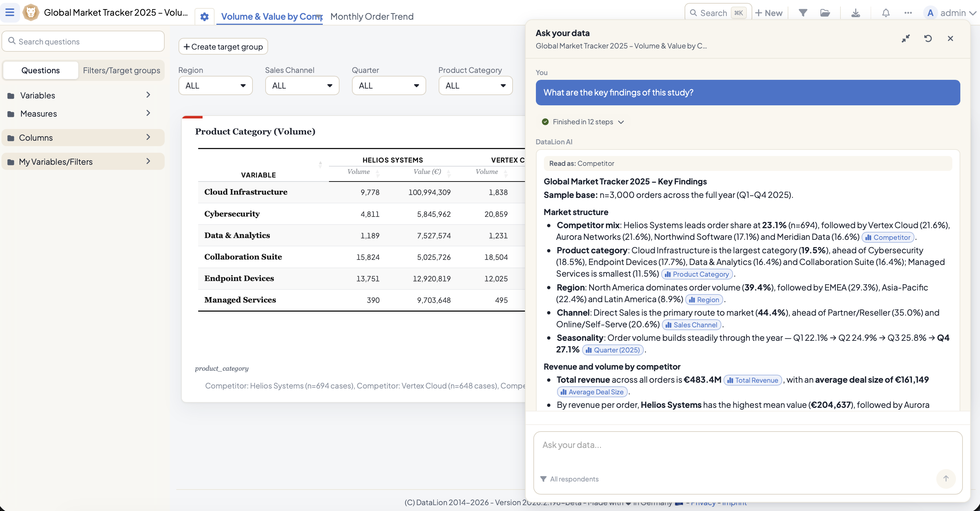Click the Cloud Infrastructure row label
Viewport: 980px width, 511px height.
click(246, 192)
